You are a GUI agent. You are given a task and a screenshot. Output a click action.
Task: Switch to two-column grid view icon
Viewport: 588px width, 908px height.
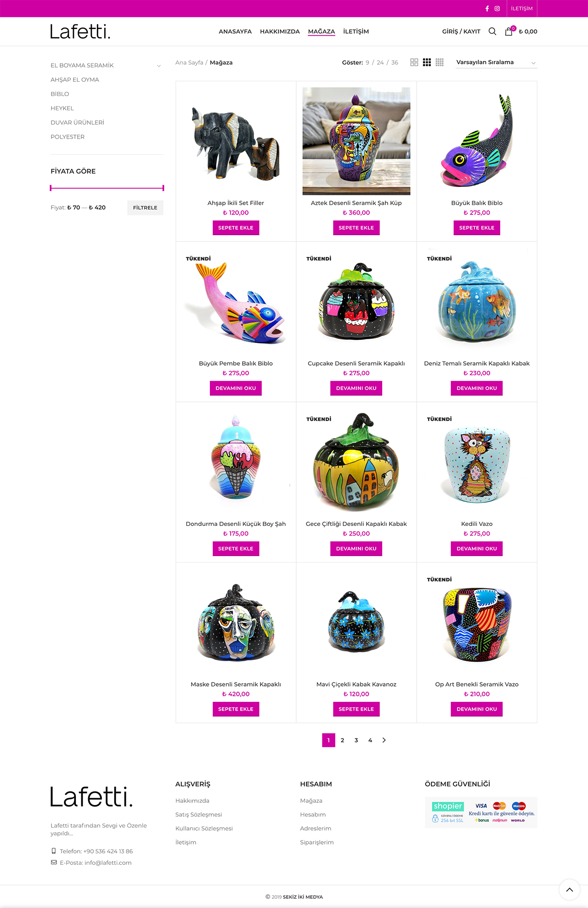click(414, 62)
